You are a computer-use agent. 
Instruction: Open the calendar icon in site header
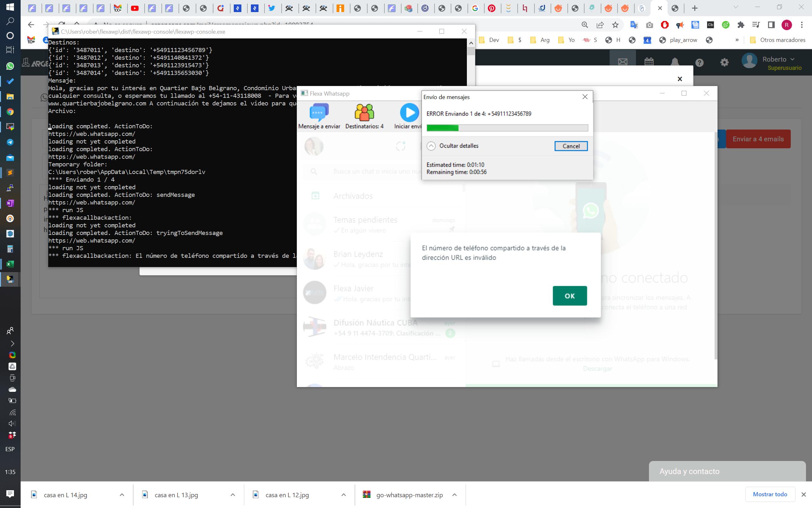(x=649, y=62)
